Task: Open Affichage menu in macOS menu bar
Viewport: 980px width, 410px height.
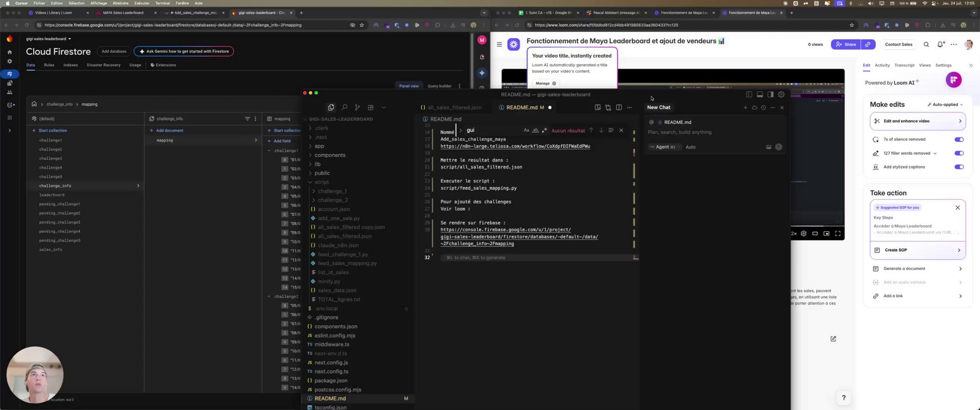Action: click(x=99, y=3)
